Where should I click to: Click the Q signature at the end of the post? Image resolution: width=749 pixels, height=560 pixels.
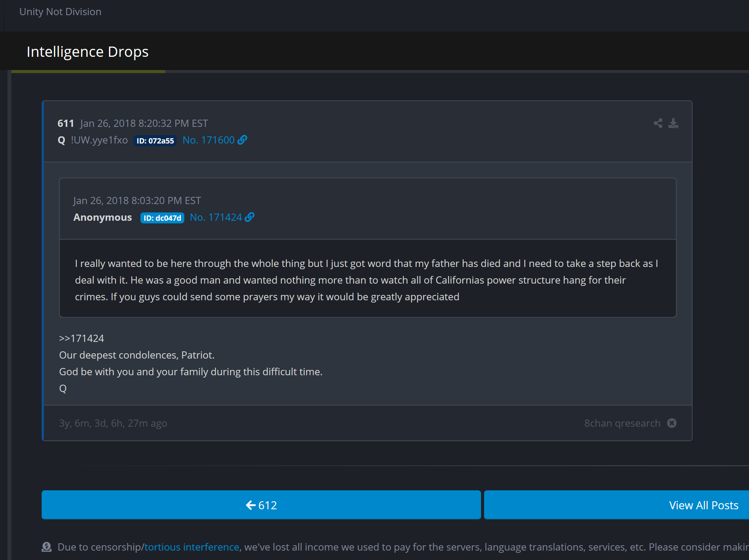(63, 389)
